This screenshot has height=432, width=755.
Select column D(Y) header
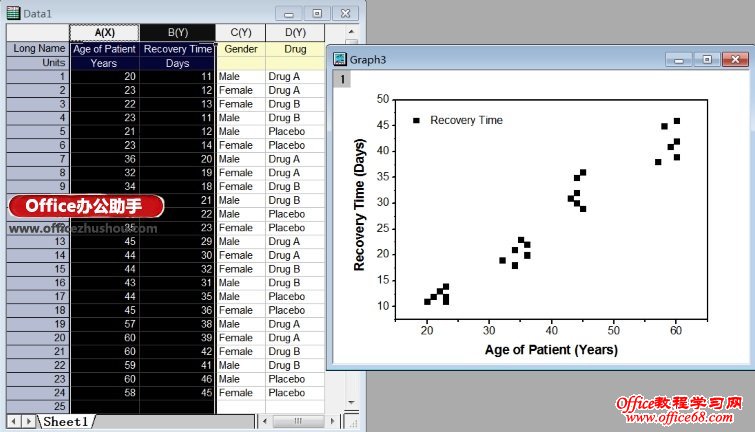[295, 33]
